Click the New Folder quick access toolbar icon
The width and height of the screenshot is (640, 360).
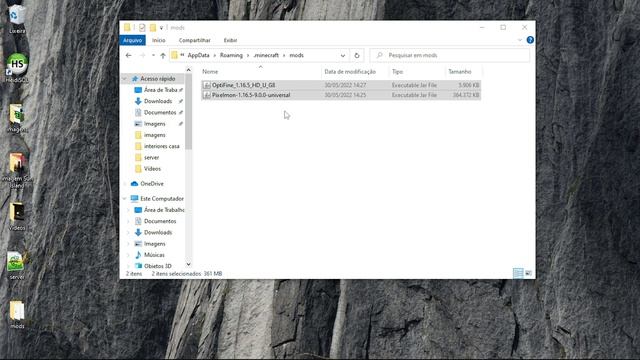click(x=153, y=28)
